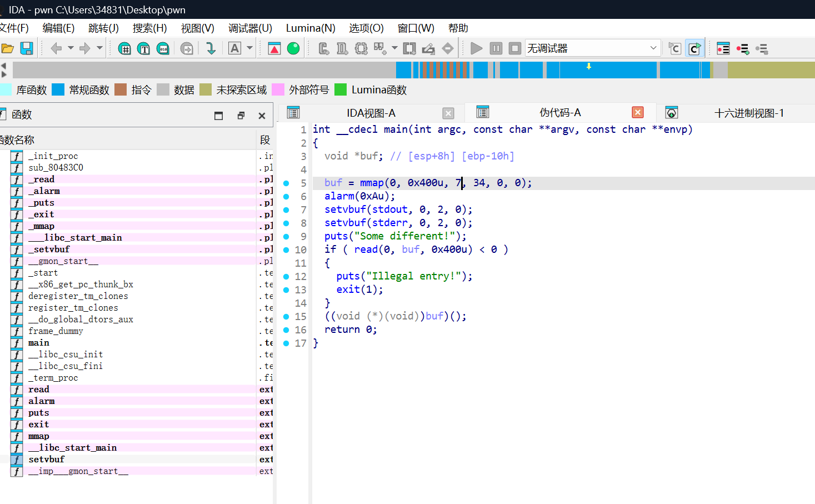Switch to the 伪代码-A tab

(560, 113)
